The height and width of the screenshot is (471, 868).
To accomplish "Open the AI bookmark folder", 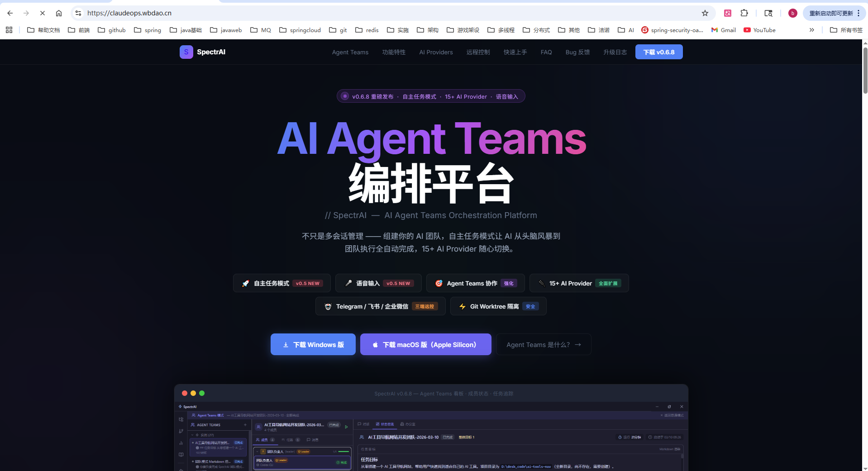I will [626, 30].
